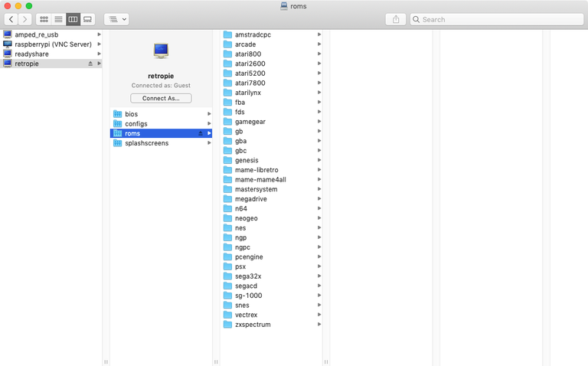
Task: Select the splashscreens shared folder
Action: (x=146, y=143)
